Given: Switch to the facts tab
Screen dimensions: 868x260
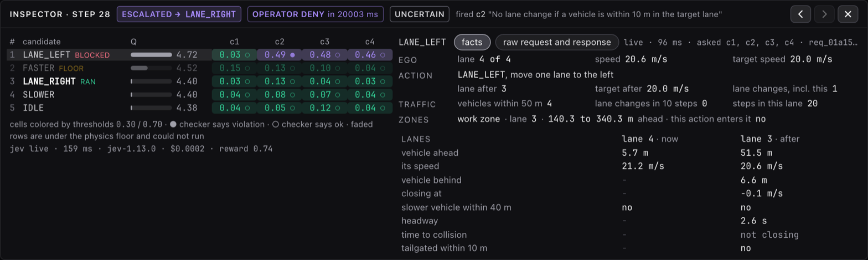Looking at the screenshot, I should coord(472,42).
